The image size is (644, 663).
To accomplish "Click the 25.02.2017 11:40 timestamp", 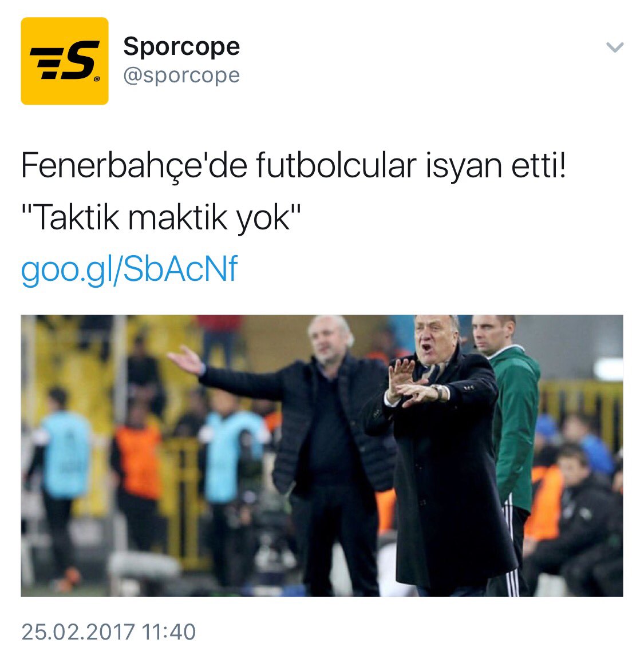I will [x=108, y=632].
